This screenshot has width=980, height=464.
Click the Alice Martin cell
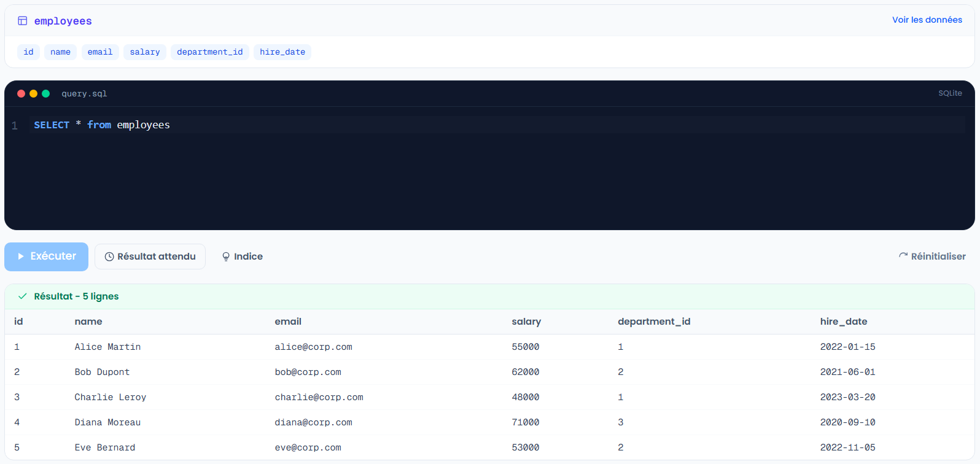107,347
